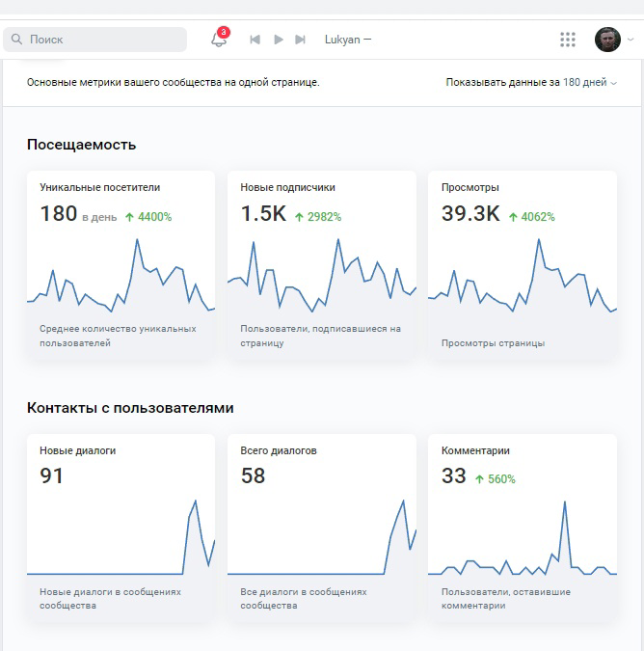Click the 4400% growth indicator
Image resolution: width=644 pixels, height=651 pixels.
(148, 217)
